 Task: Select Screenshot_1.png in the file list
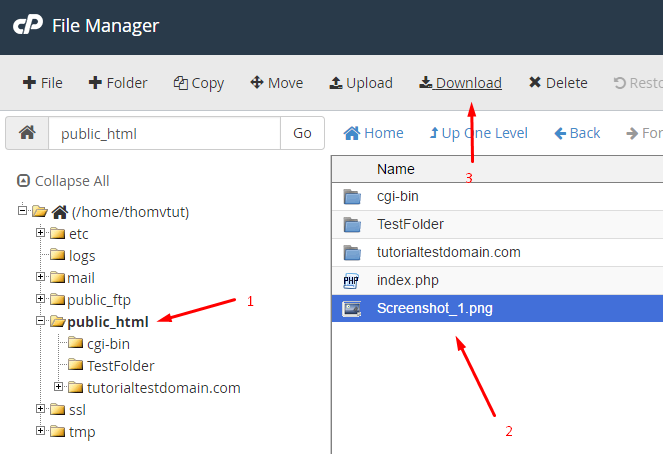(x=497, y=309)
